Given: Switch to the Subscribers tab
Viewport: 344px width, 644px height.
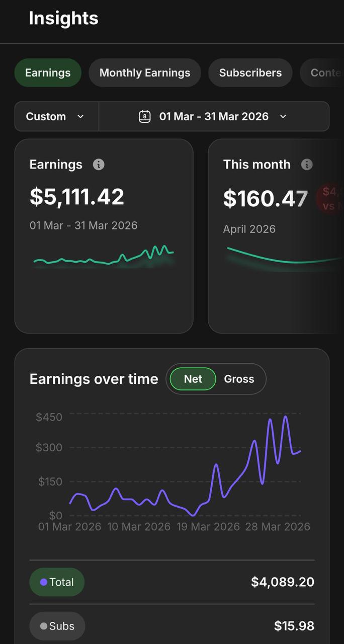Looking at the screenshot, I should click(x=250, y=73).
